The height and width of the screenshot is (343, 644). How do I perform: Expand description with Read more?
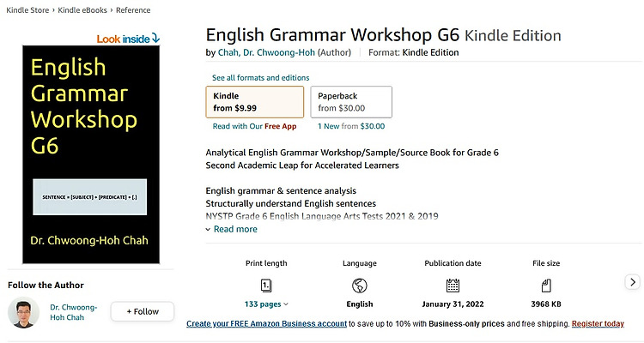pyautogui.click(x=232, y=229)
